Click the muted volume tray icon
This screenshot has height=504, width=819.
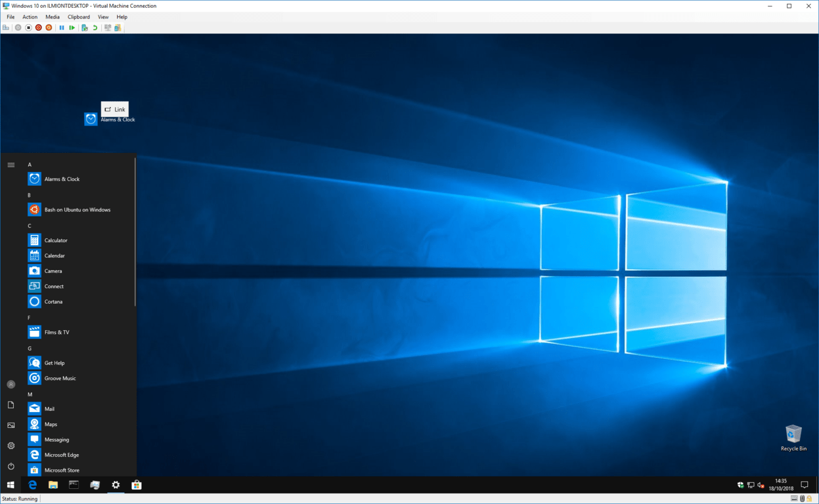click(x=761, y=485)
